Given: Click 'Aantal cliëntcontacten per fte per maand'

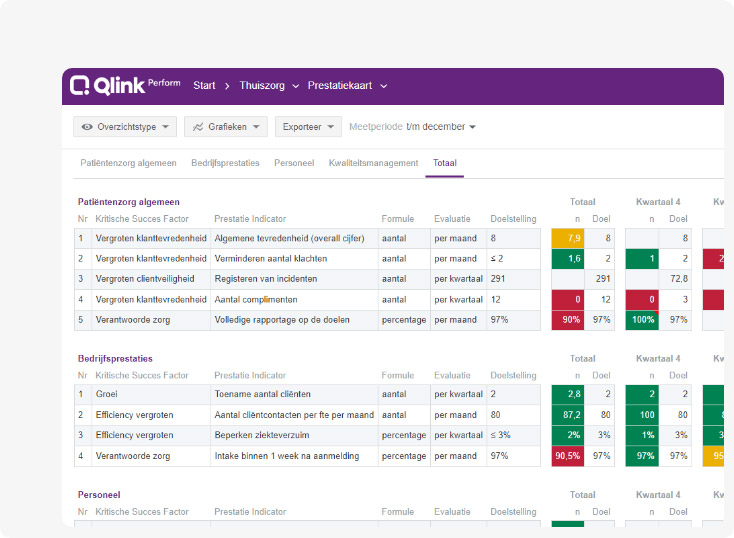Looking at the screenshot, I should [294, 415].
